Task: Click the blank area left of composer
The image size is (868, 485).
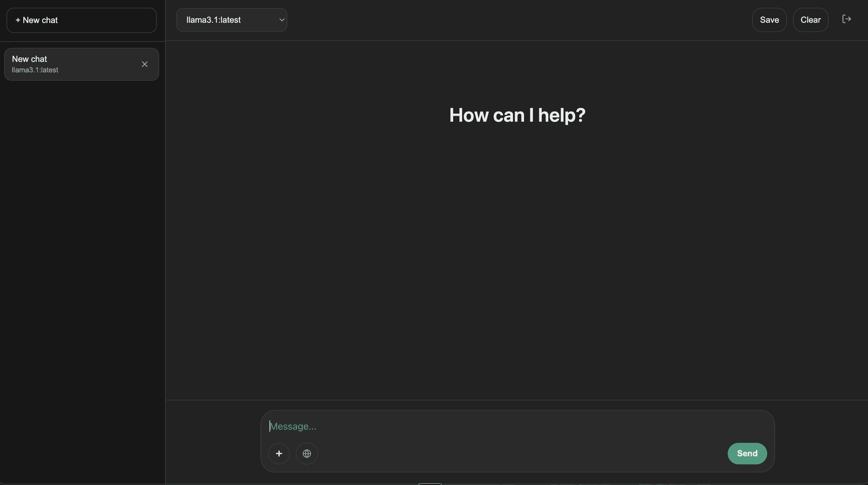Action: click(x=212, y=441)
